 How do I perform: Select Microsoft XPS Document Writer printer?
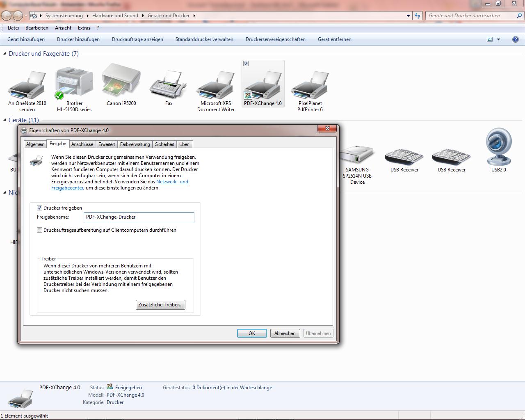216,91
